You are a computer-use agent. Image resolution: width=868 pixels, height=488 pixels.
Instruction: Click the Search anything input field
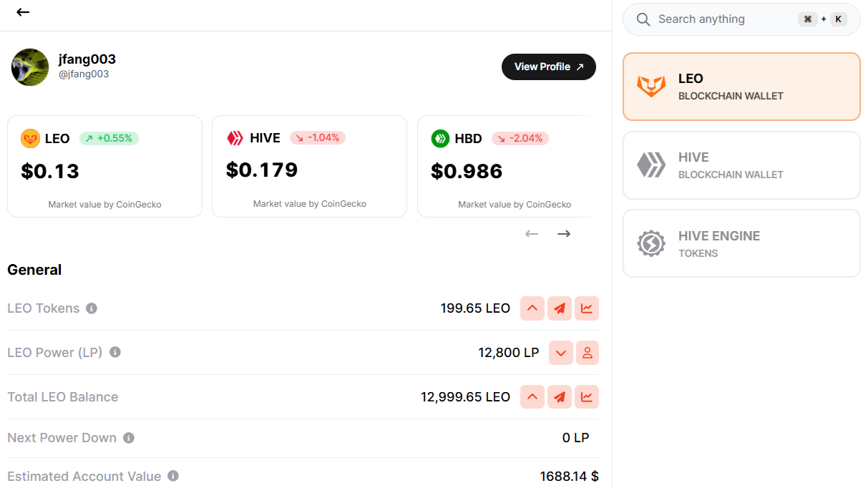pos(723,19)
